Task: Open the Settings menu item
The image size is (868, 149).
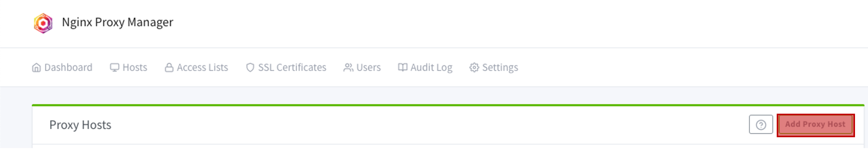Action: click(494, 68)
